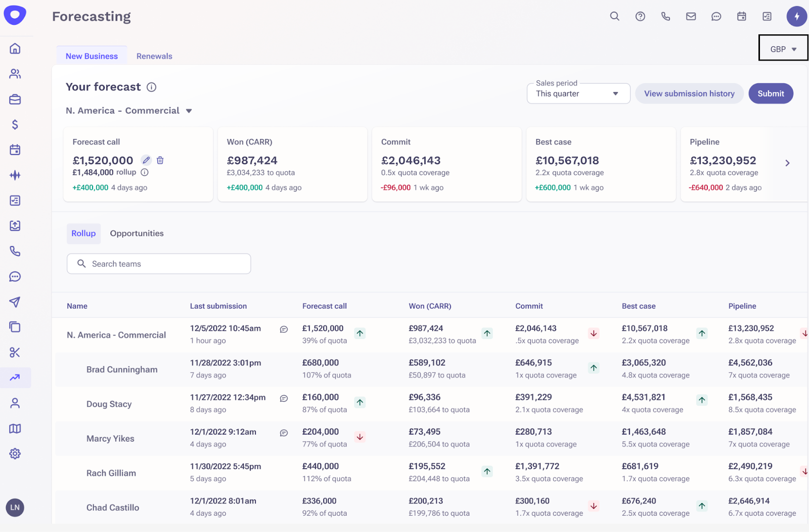Open the calendar icon in the top bar
Image resolution: width=809 pixels, height=532 pixels.
(x=741, y=16)
